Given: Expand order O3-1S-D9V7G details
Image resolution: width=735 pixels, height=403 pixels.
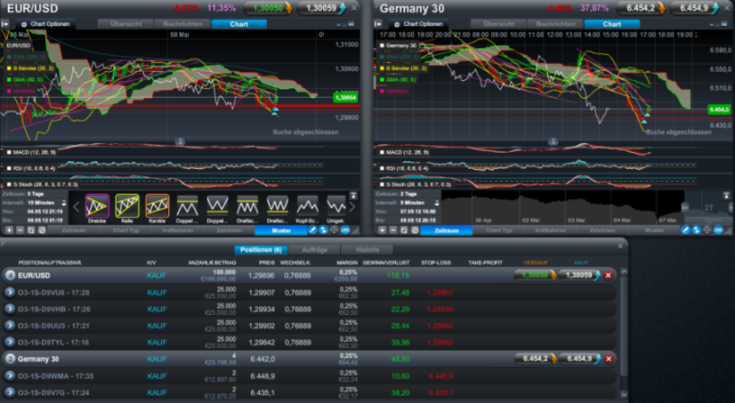Looking at the screenshot, I should (10, 393).
